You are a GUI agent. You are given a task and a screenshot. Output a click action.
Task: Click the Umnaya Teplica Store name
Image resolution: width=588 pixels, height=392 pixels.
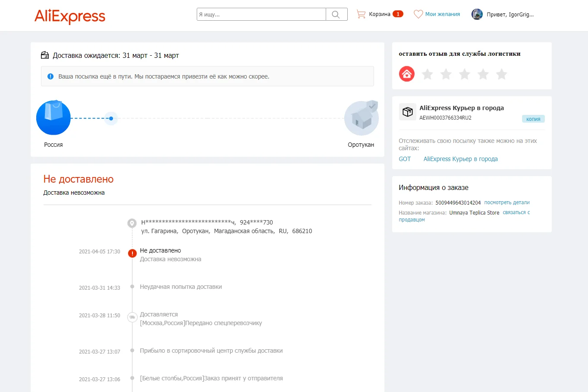(x=474, y=213)
